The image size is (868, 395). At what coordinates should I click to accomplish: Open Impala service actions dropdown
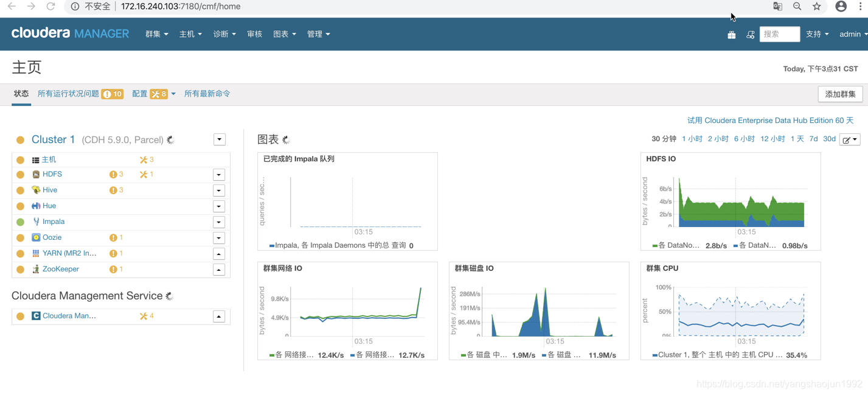point(219,222)
